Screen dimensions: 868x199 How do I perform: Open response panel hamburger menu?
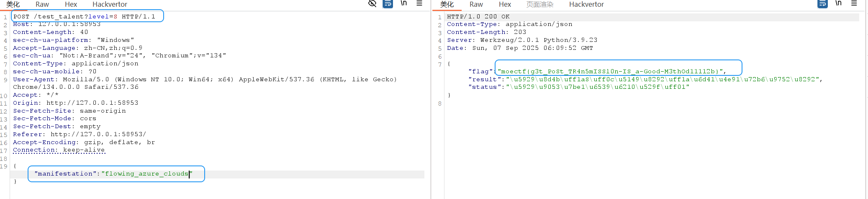[854, 3]
